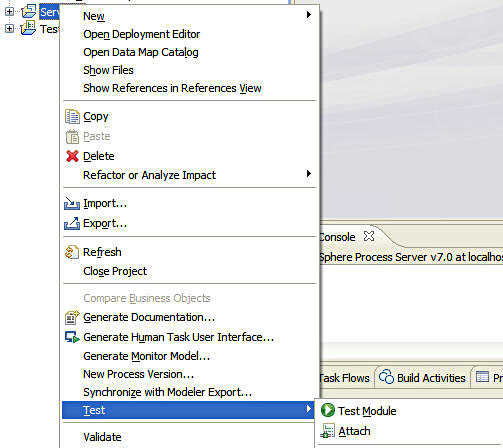The width and height of the screenshot is (503, 448).
Task: Click the red Delete X icon
Action: 72,156
